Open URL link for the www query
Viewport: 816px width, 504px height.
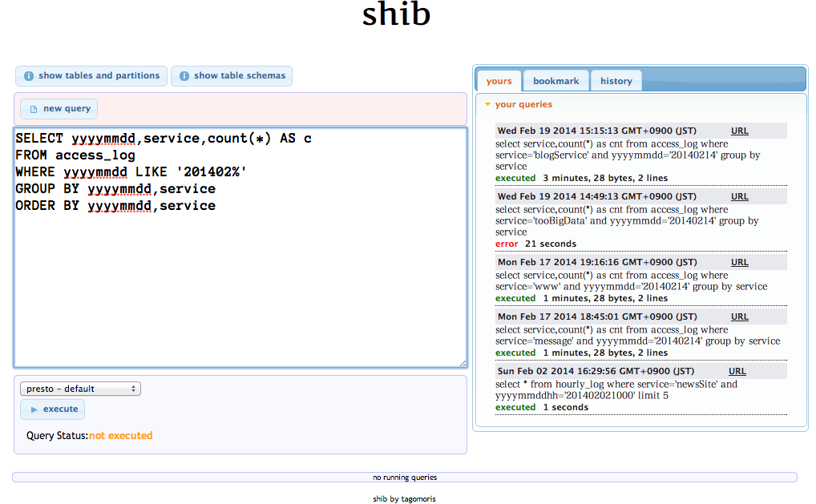coord(739,262)
